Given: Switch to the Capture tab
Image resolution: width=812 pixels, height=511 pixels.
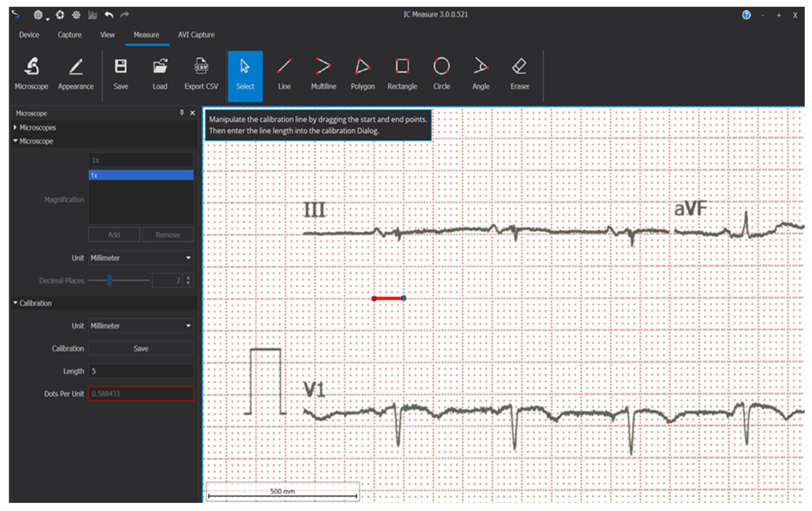Looking at the screenshot, I should pyautogui.click(x=69, y=35).
